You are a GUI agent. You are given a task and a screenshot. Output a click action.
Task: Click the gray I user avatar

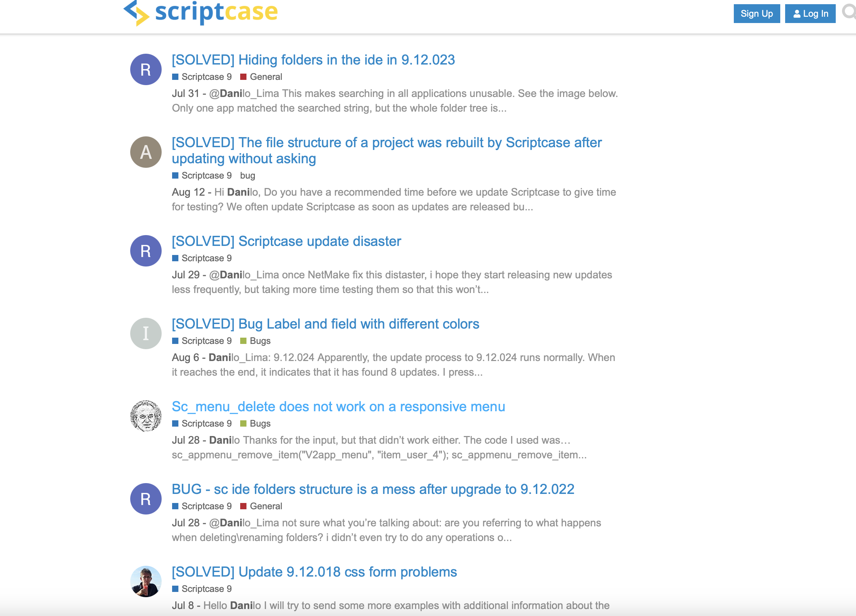[146, 333]
